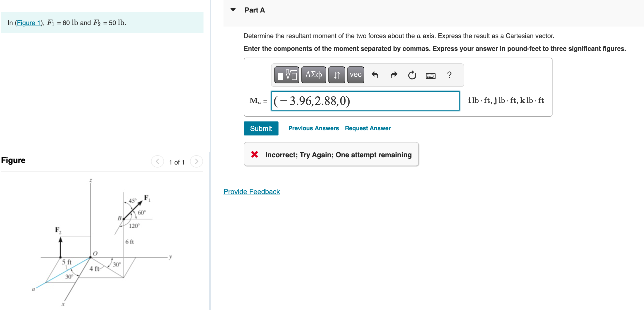Apply the vec (vector) formatting tool
Image resolution: width=644 pixels, height=310 pixels.
(355, 75)
